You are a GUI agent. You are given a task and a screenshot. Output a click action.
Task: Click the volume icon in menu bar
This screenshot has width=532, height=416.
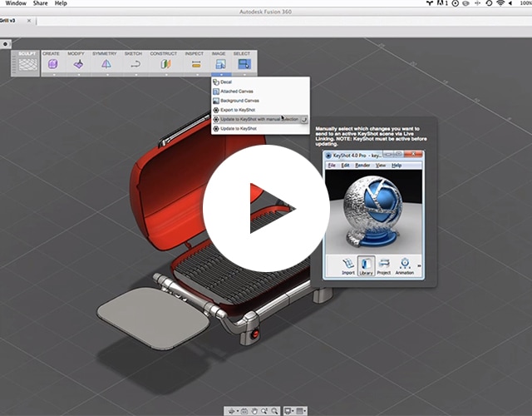tap(510, 3)
